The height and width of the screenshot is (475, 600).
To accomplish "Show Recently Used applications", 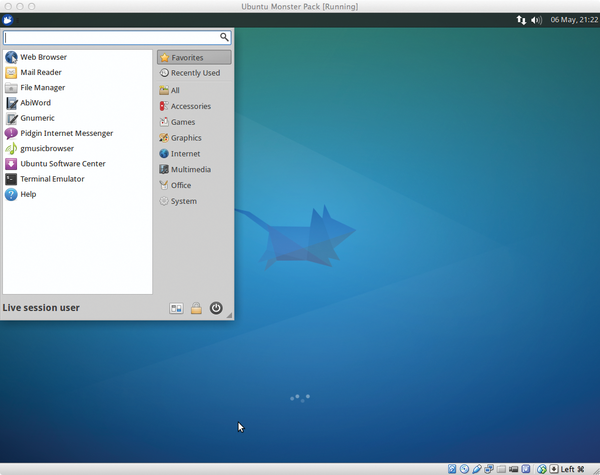I will (194, 73).
